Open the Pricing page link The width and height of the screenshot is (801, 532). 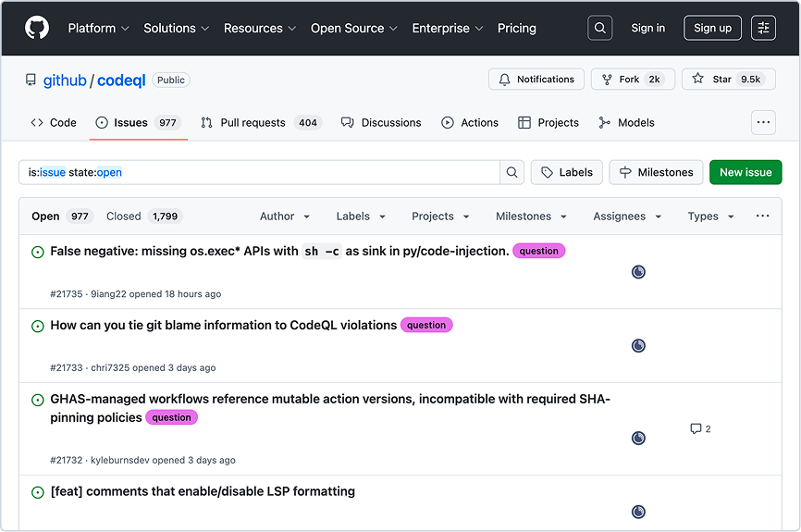tap(517, 28)
